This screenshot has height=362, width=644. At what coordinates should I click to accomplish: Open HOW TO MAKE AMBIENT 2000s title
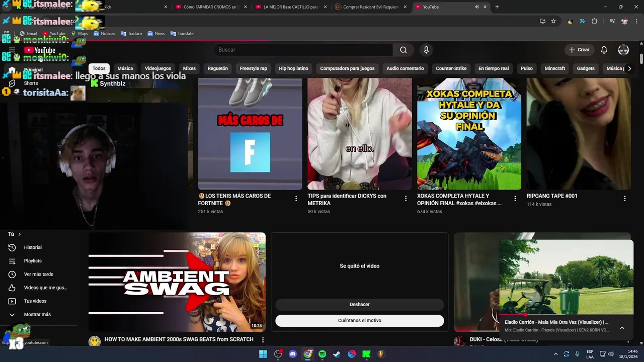coord(179,339)
